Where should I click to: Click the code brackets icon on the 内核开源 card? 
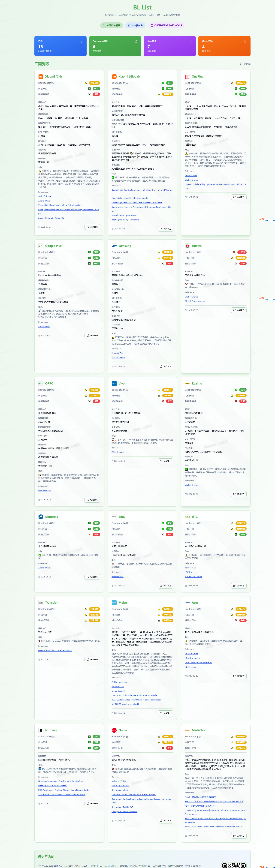[191, 41]
